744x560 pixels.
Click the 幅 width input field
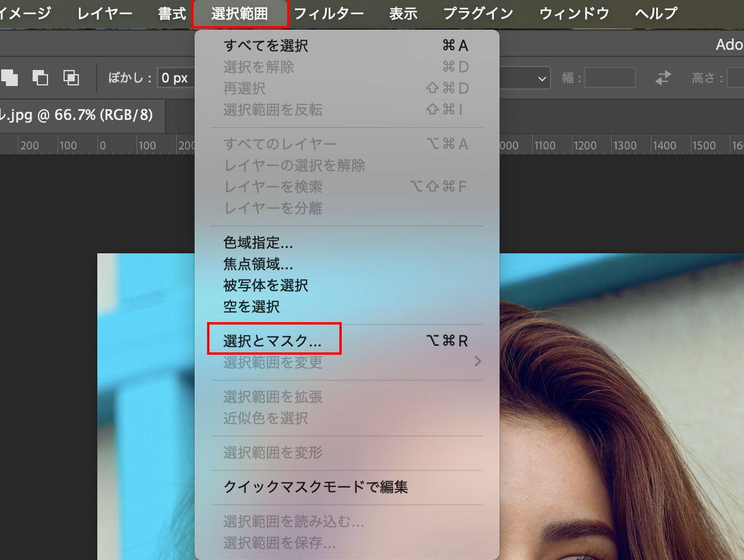coord(610,78)
